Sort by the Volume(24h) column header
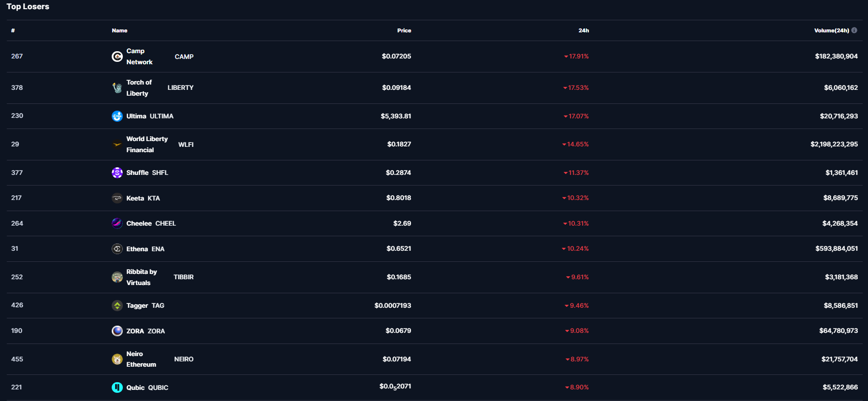This screenshot has height=401, width=868. point(831,30)
